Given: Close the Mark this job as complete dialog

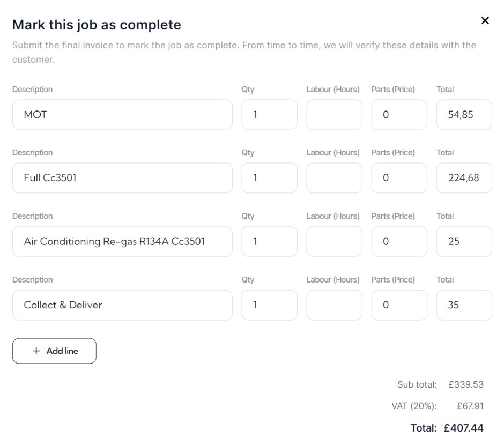Looking at the screenshot, I should [x=485, y=20].
